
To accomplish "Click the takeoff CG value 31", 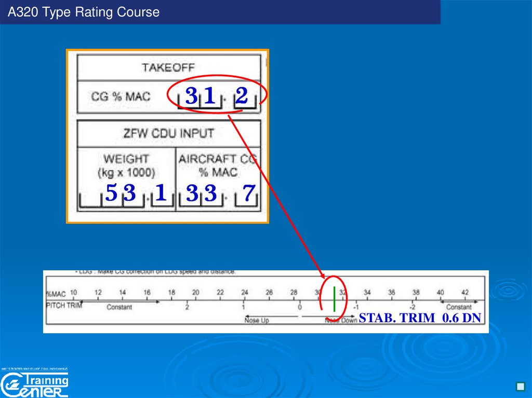I will point(200,95).
